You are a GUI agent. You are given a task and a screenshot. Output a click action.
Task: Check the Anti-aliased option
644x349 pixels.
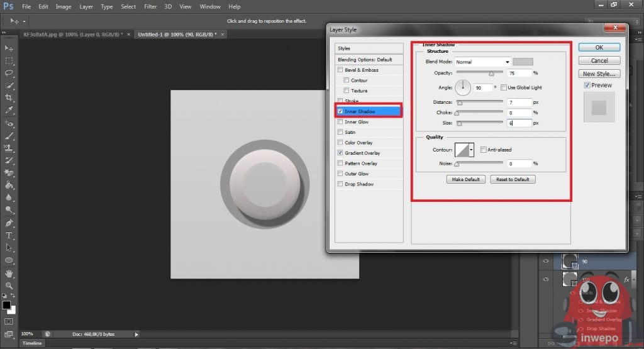pos(483,150)
